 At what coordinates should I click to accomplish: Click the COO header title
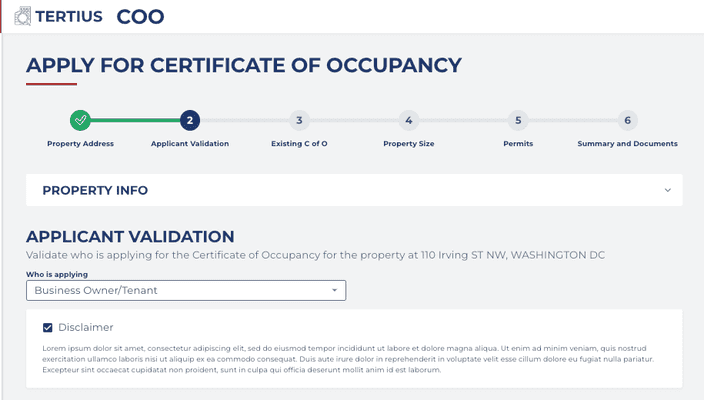(x=140, y=16)
